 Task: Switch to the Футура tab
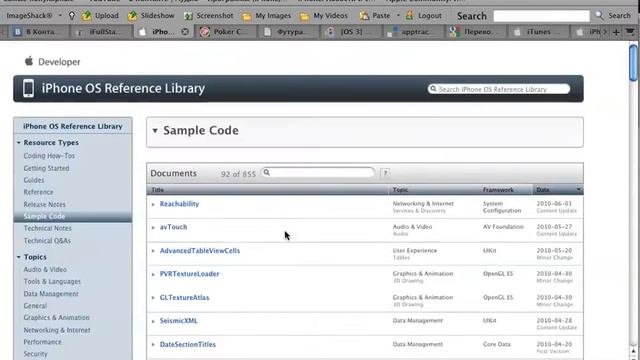pos(289,32)
